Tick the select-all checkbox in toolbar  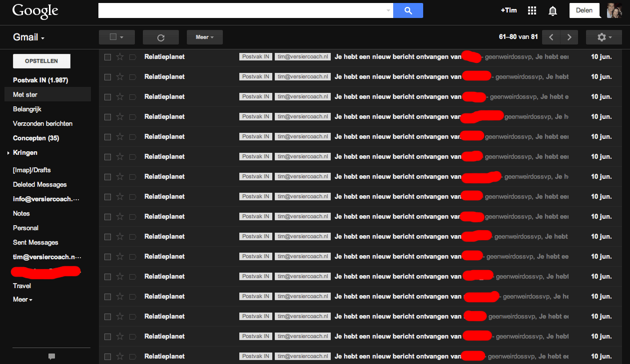click(113, 37)
